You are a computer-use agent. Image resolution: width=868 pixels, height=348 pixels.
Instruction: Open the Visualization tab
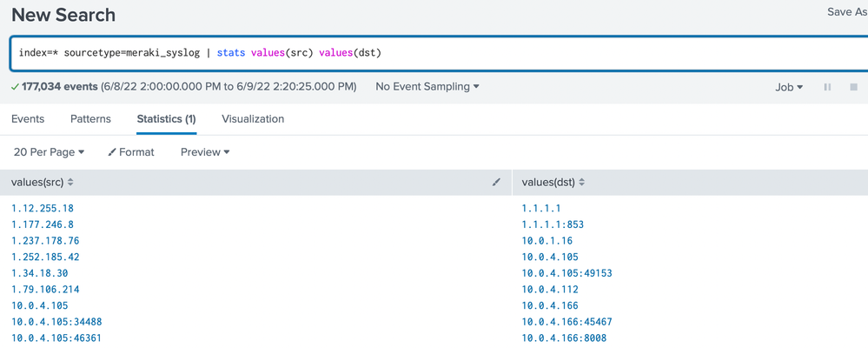click(253, 118)
